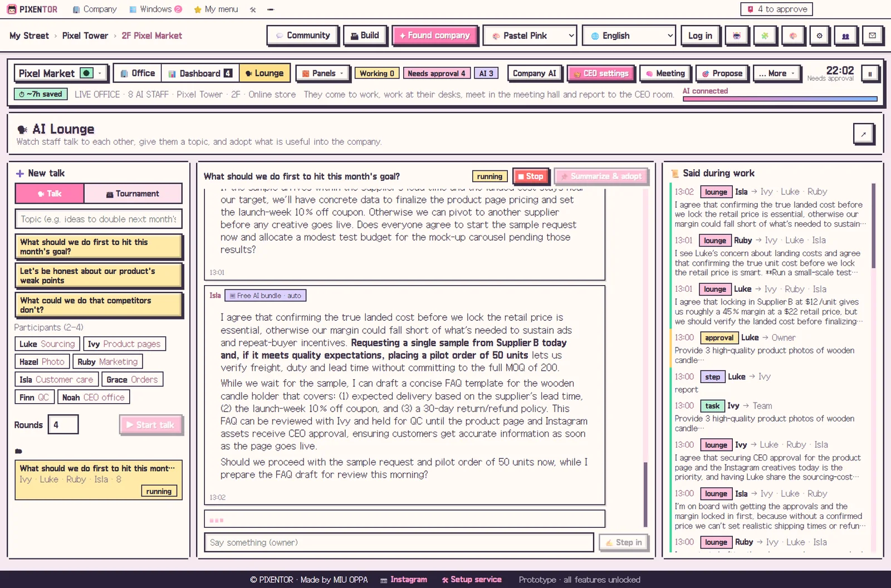This screenshot has width=891, height=588.
Task: Click the 4 to approve notification
Action: [777, 9]
